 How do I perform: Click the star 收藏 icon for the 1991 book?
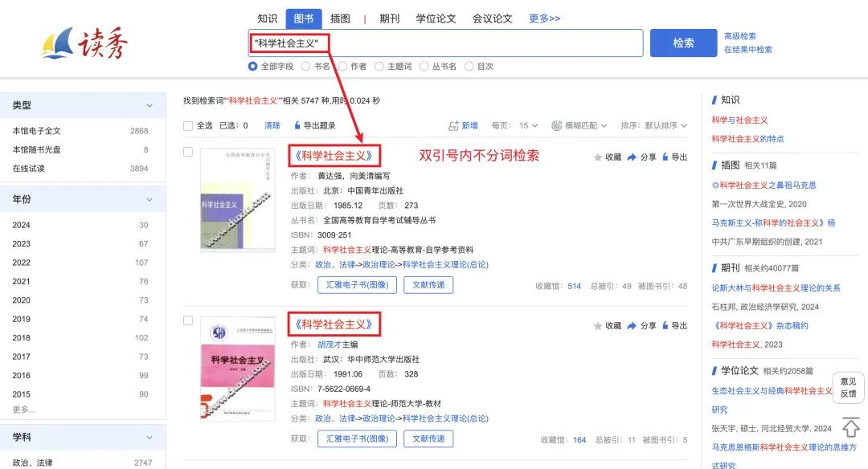[x=598, y=326]
